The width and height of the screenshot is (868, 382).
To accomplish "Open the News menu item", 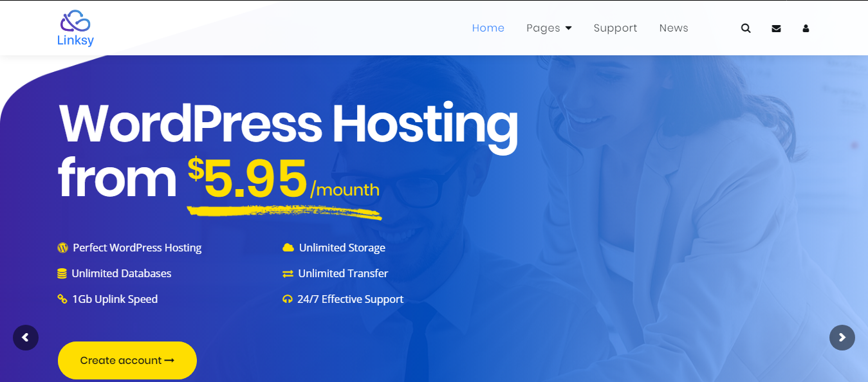I will pyautogui.click(x=674, y=28).
